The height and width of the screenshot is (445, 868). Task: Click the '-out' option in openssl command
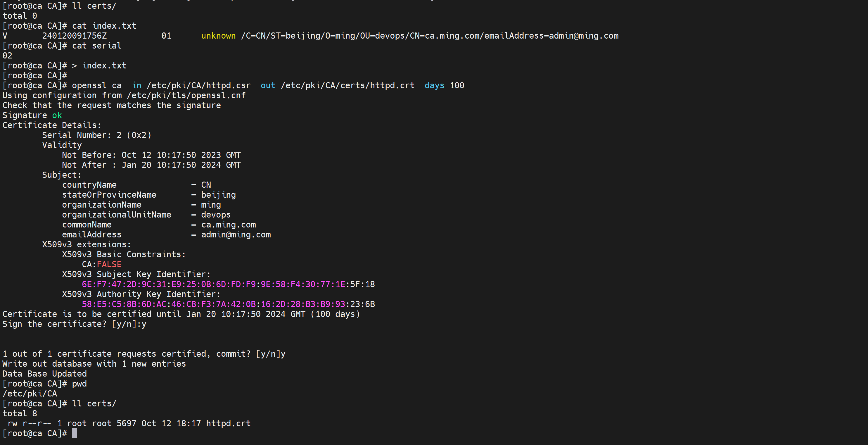coord(266,85)
